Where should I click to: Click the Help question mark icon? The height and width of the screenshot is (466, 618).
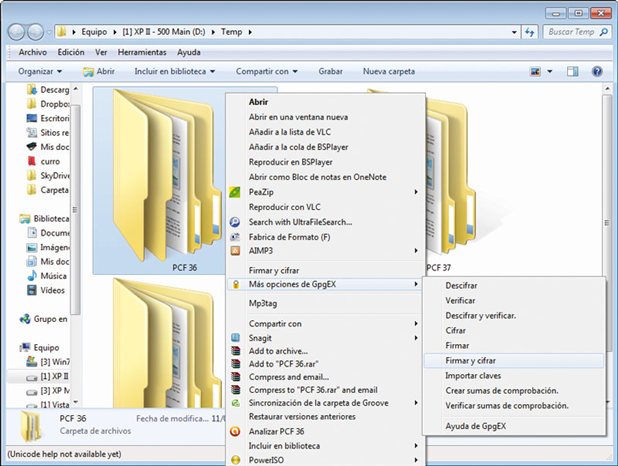tap(597, 71)
